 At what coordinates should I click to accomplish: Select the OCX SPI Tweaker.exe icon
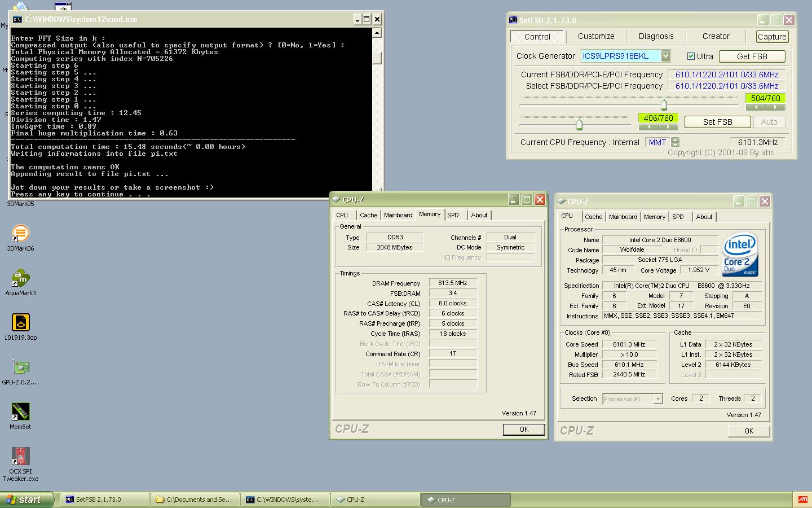(x=20, y=456)
